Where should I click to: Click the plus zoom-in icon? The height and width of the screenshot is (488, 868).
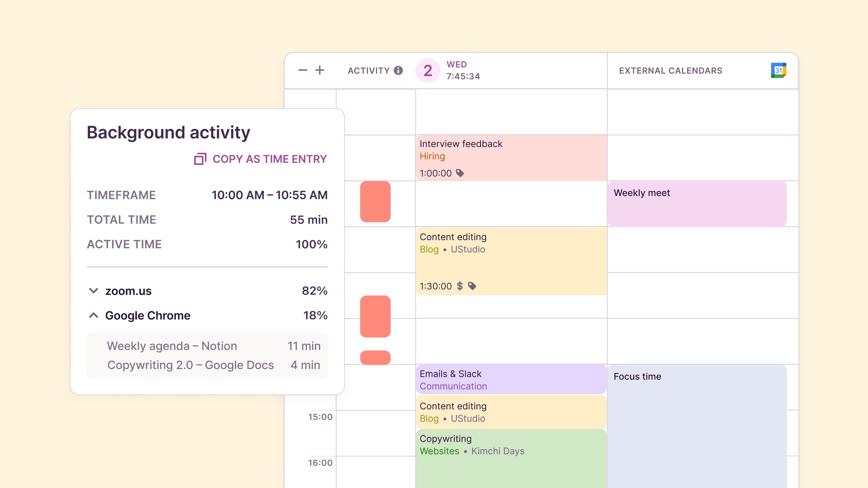(320, 70)
